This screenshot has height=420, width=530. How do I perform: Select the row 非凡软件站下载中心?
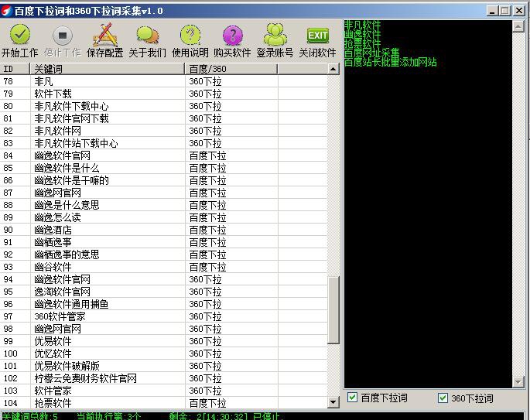163,143
